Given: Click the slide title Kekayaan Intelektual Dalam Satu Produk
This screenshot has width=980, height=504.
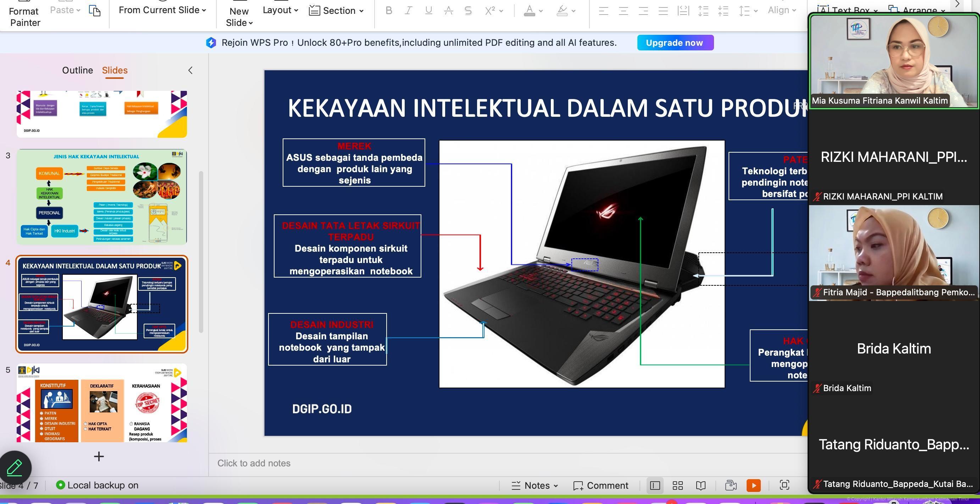Looking at the screenshot, I should click(548, 108).
